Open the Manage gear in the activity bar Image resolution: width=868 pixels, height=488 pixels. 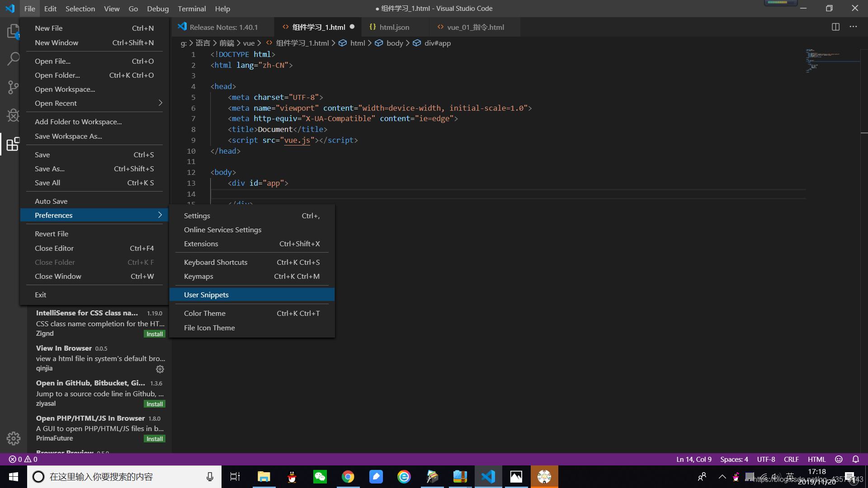pos(13,438)
